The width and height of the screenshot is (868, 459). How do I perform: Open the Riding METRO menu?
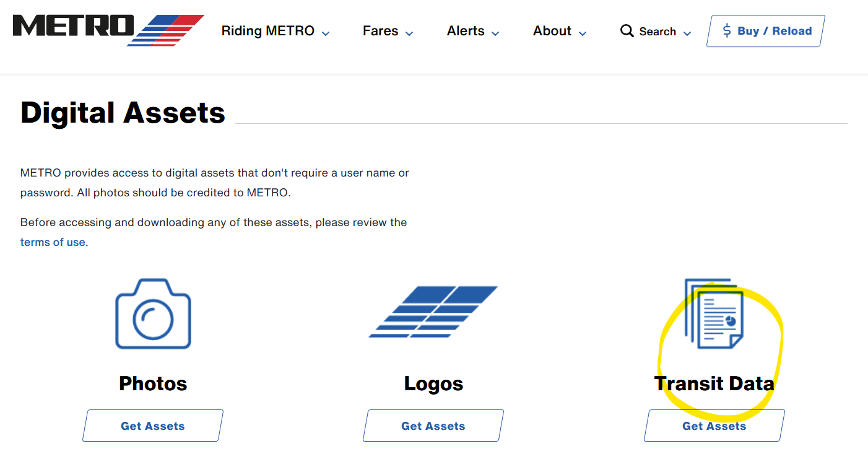coord(267,31)
